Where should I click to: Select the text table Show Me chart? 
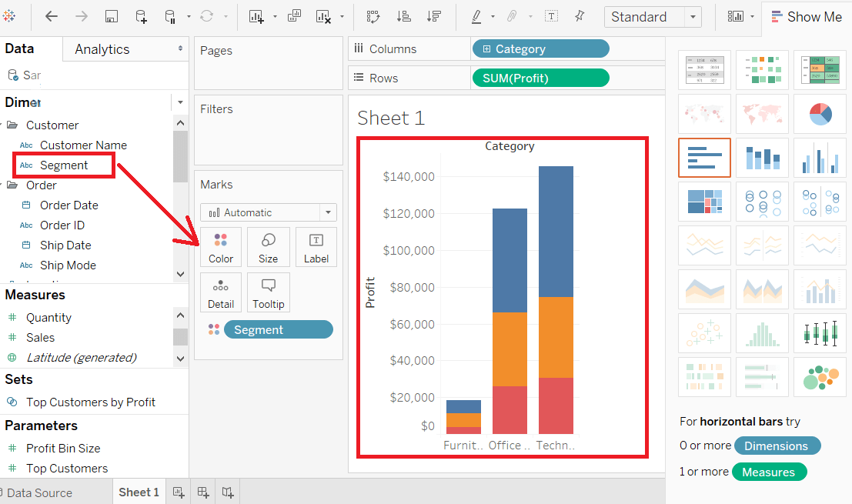point(704,70)
